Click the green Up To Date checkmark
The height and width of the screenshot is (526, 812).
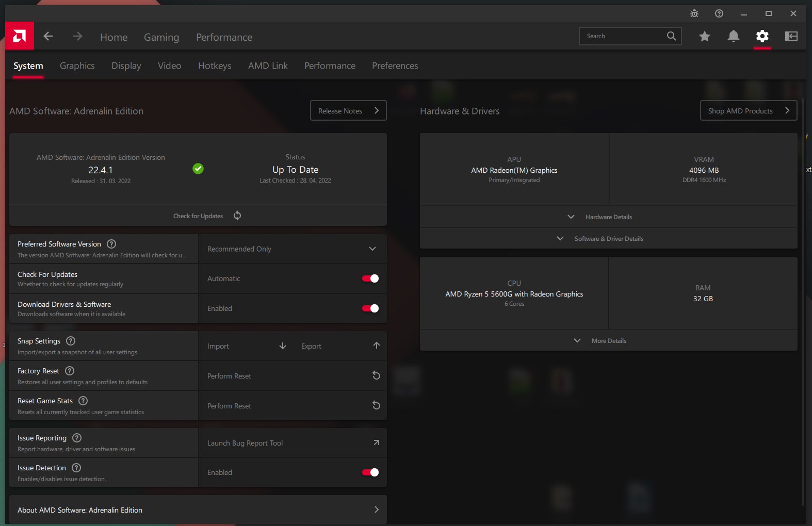[198, 169]
